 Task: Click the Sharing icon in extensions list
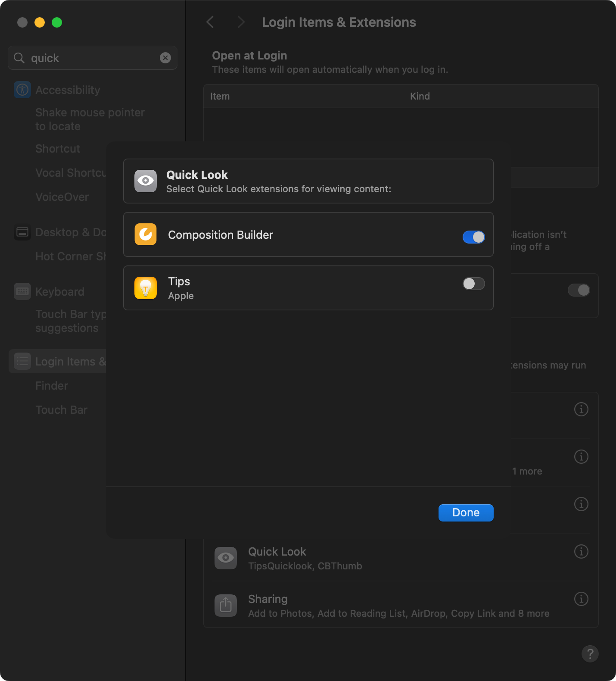226,606
